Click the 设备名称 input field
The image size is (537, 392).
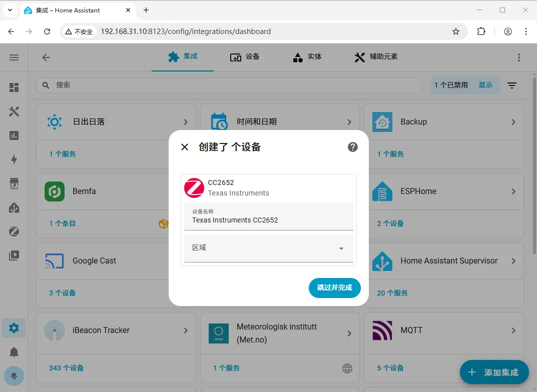[x=268, y=216]
